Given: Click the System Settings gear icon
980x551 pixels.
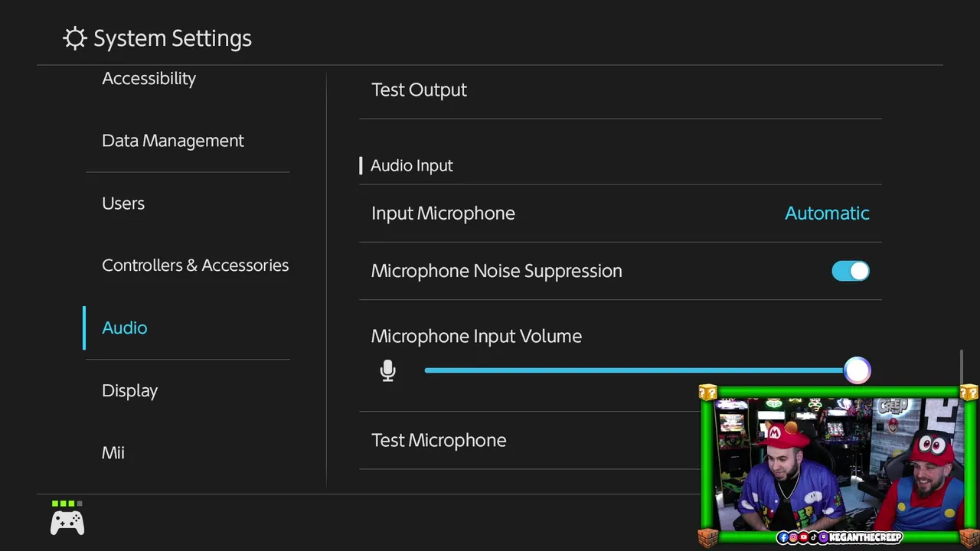Looking at the screenshot, I should coord(74,38).
